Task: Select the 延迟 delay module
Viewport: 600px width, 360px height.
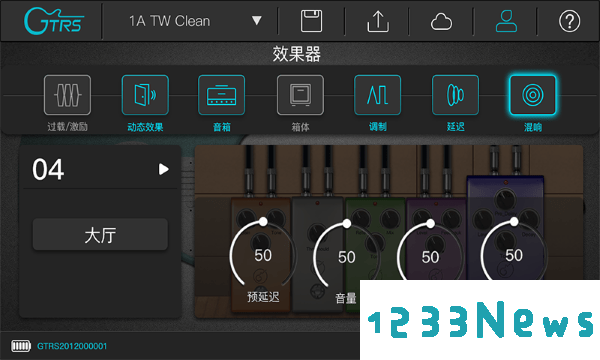Action: point(455,95)
